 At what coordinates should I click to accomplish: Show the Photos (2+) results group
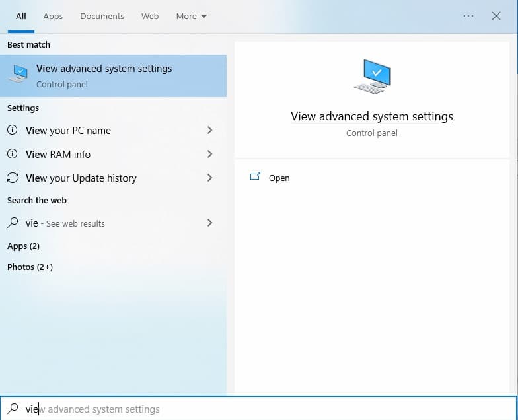(x=30, y=267)
